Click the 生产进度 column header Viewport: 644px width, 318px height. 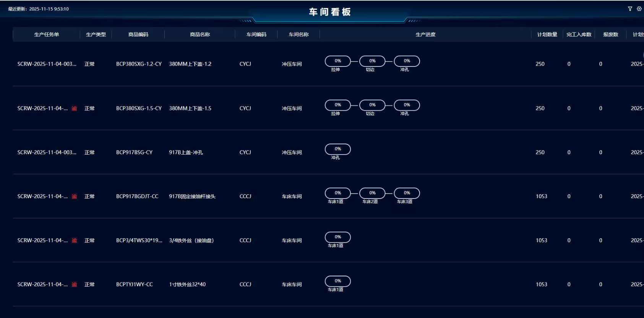(x=425, y=35)
